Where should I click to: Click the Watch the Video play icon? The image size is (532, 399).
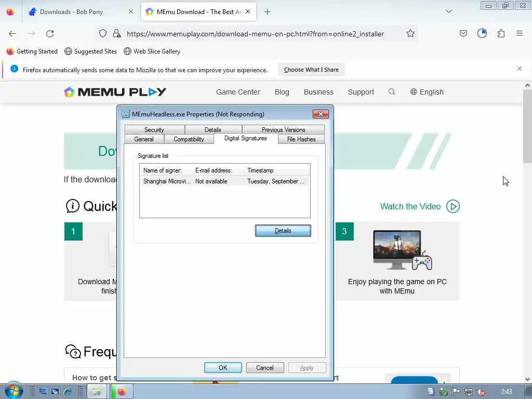coord(453,206)
